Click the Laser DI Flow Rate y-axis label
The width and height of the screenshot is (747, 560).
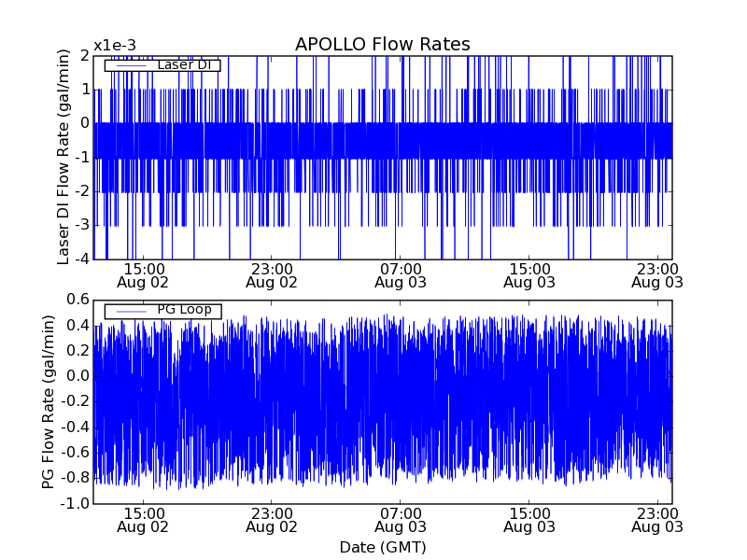63,157
